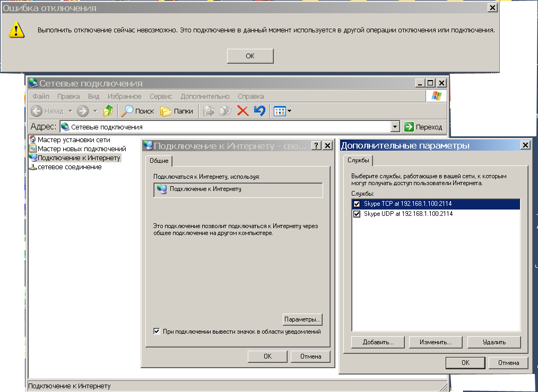
Task: Uncheck Skype TCP at 192.168.1.100:2114 service
Action: click(357, 204)
